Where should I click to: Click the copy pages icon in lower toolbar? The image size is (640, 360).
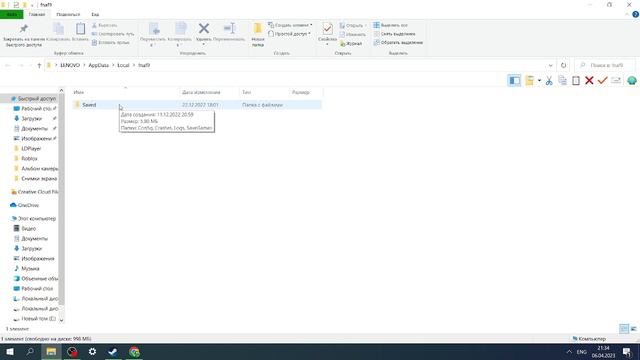pyautogui.click(x=562, y=81)
